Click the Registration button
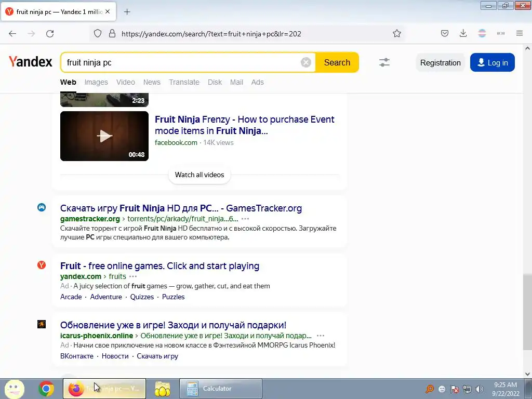 (441, 63)
